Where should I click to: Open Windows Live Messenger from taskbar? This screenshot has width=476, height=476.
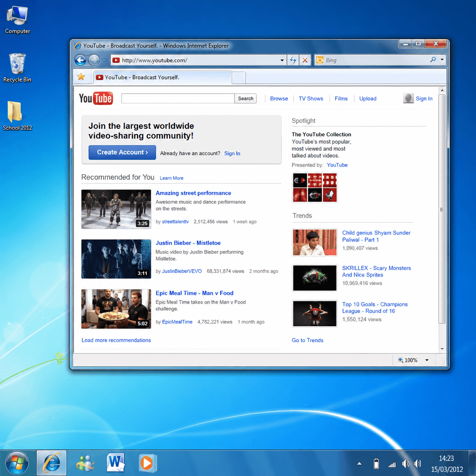click(x=86, y=463)
